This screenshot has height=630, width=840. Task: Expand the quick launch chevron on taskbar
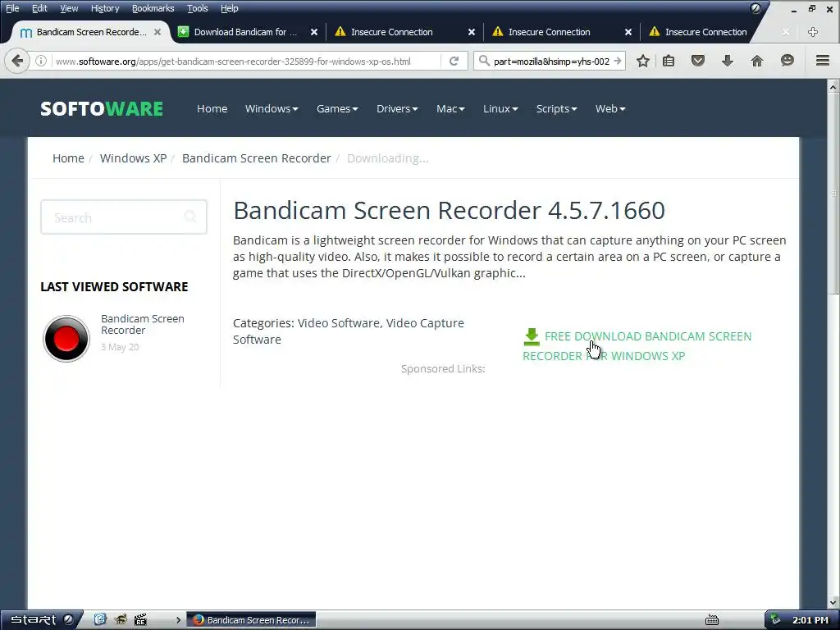pyautogui.click(x=178, y=620)
